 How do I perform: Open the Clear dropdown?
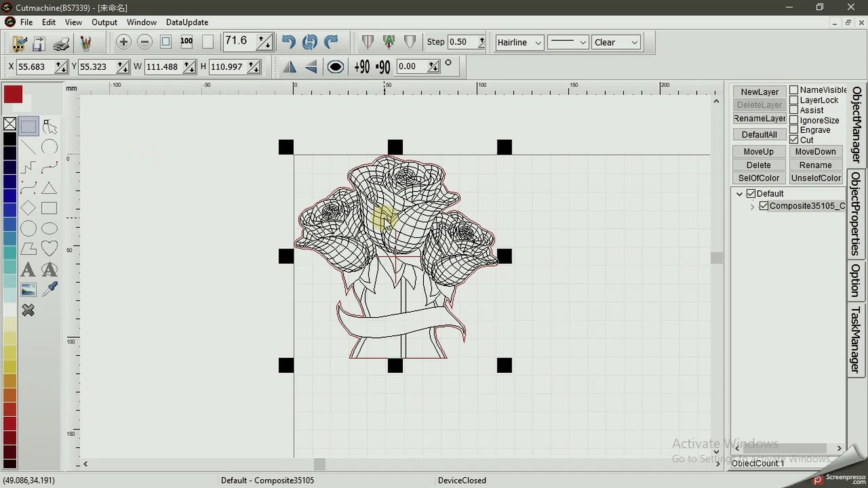(616, 42)
